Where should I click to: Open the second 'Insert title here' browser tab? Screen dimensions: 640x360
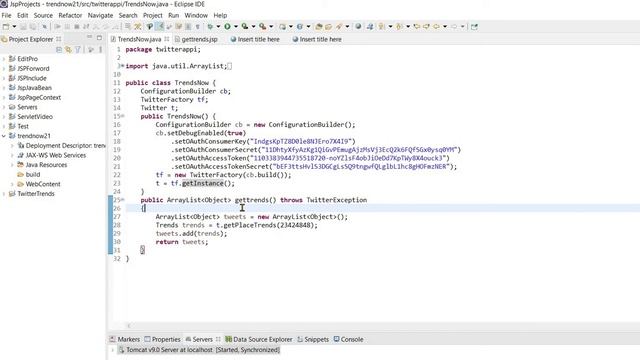point(317,39)
